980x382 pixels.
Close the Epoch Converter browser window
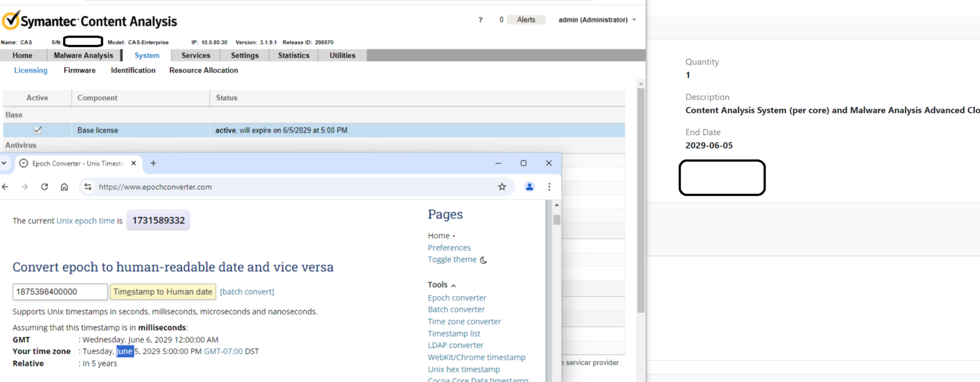point(549,163)
